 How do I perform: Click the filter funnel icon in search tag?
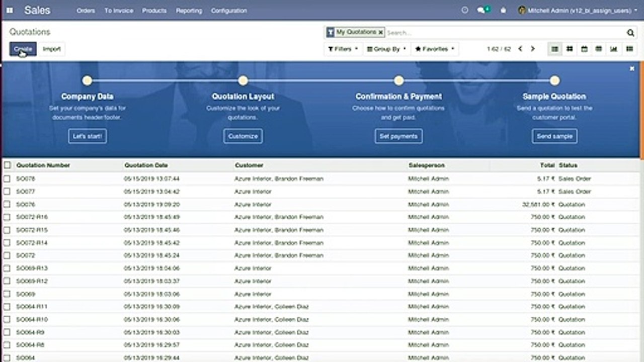(x=330, y=32)
